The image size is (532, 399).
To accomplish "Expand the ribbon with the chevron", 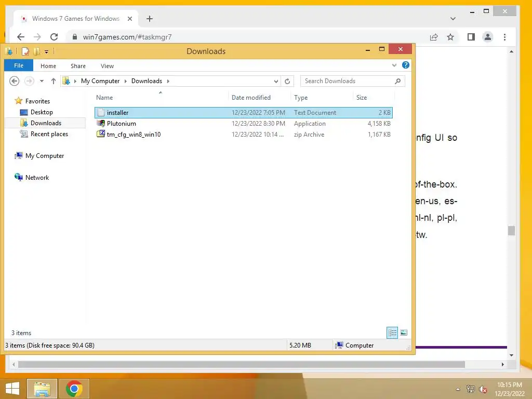I will pos(394,65).
